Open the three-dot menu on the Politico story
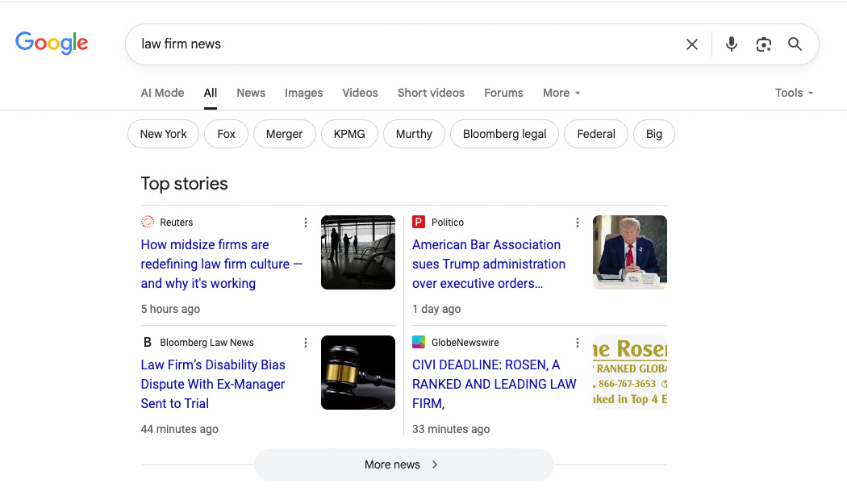This screenshot has width=847, height=504. tap(577, 222)
